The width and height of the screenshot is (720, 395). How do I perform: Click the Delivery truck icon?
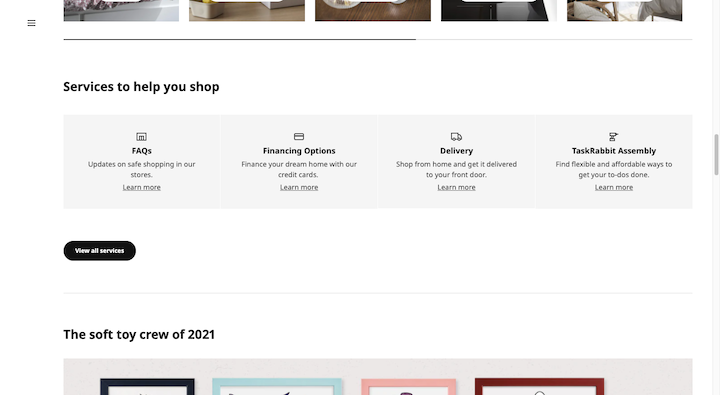pos(456,136)
